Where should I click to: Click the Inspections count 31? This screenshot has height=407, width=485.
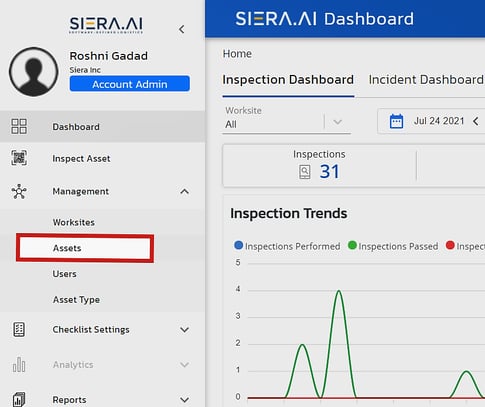[x=329, y=172]
